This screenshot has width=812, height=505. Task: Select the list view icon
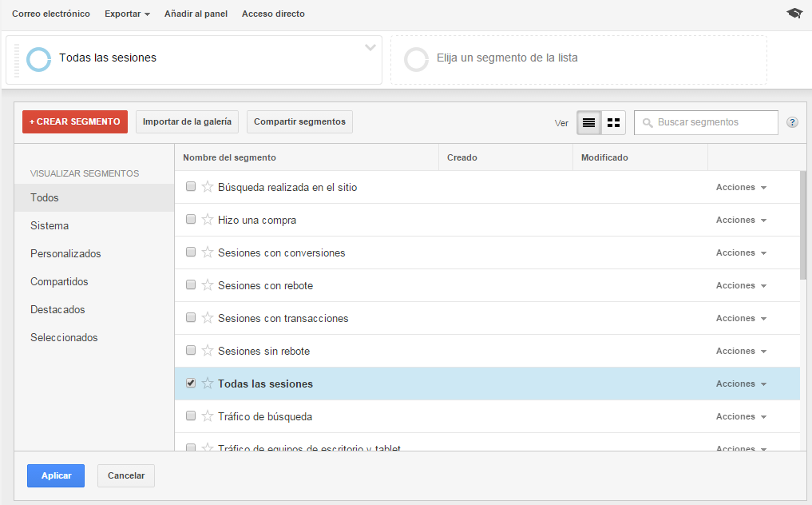589,122
